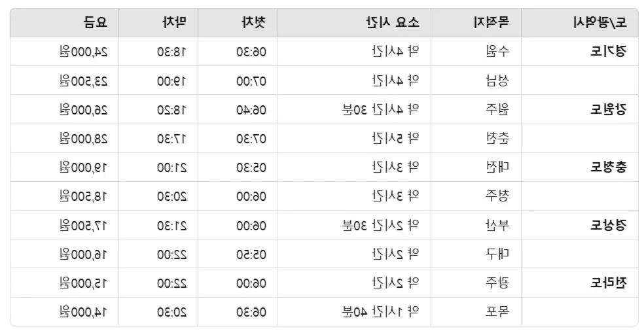Select the 강원도 region cell
This screenshot has height=331, width=644.
pos(580,109)
